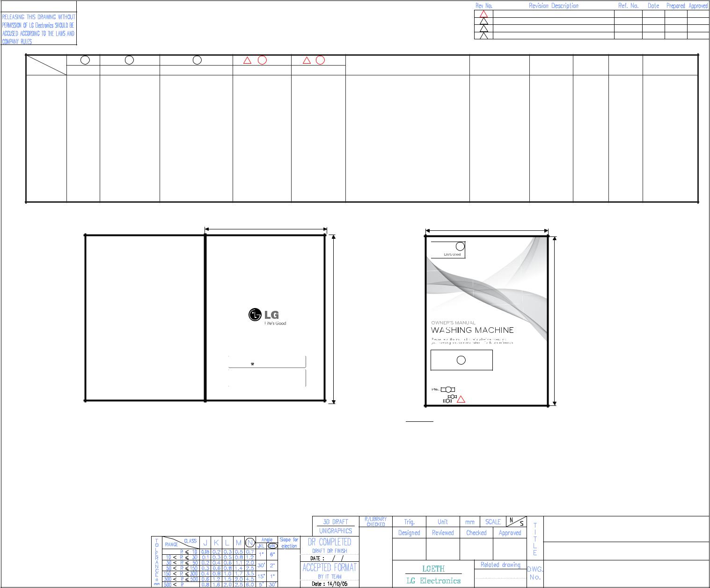Select the 'R/LIBRARY CHECKED' cell

[375, 522]
